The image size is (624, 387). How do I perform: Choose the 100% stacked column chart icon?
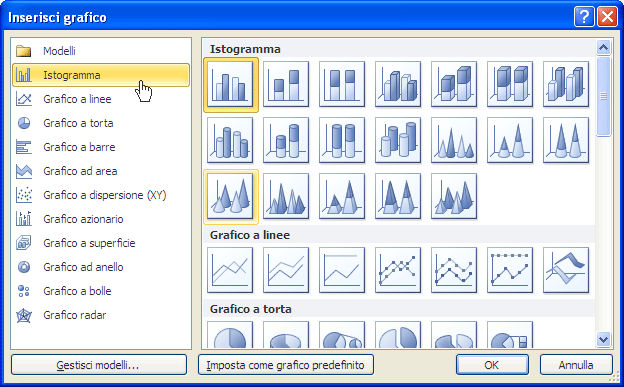pyautogui.click(x=342, y=84)
